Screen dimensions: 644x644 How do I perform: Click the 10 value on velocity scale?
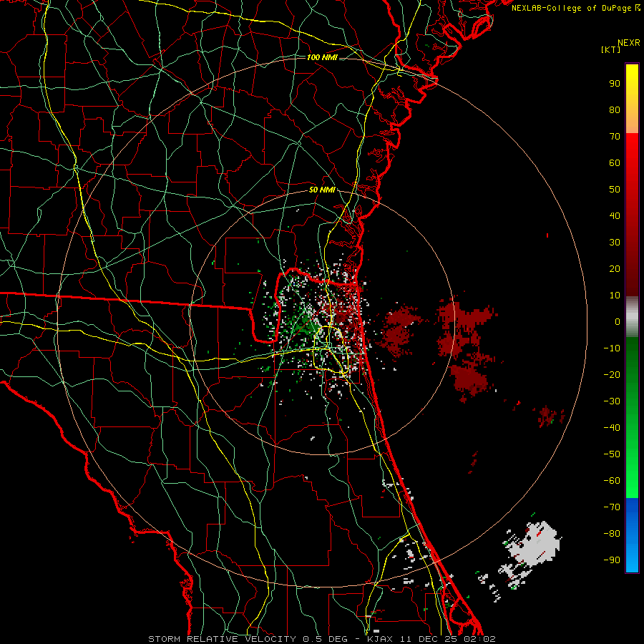(x=615, y=296)
